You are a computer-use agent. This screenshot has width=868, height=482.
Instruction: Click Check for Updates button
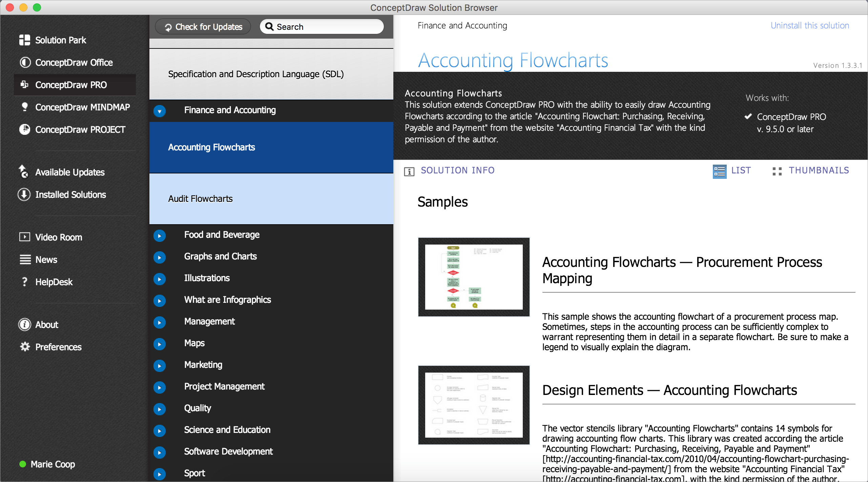click(x=203, y=27)
